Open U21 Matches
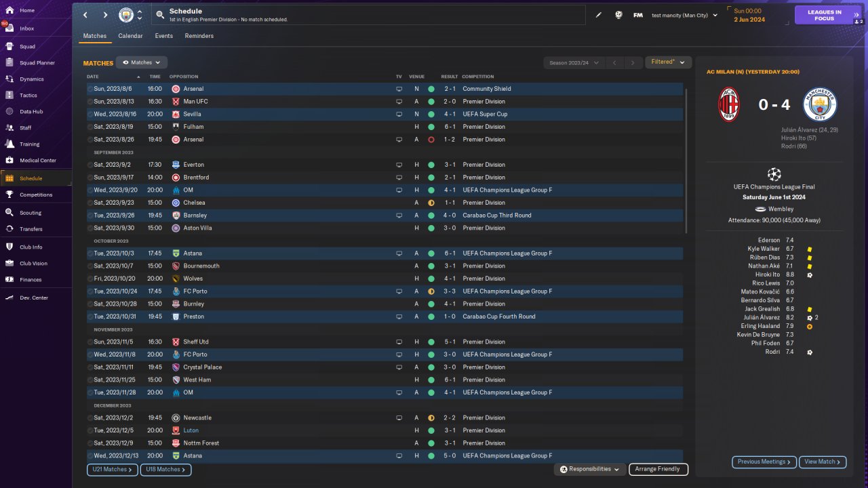 click(x=113, y=469)
